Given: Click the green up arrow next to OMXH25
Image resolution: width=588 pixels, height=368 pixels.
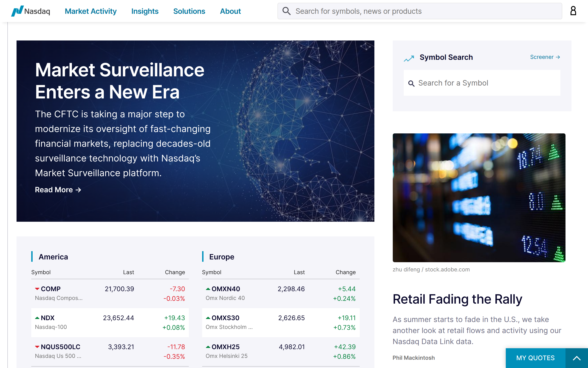Looking at the screenshot, I should (208, 347).
